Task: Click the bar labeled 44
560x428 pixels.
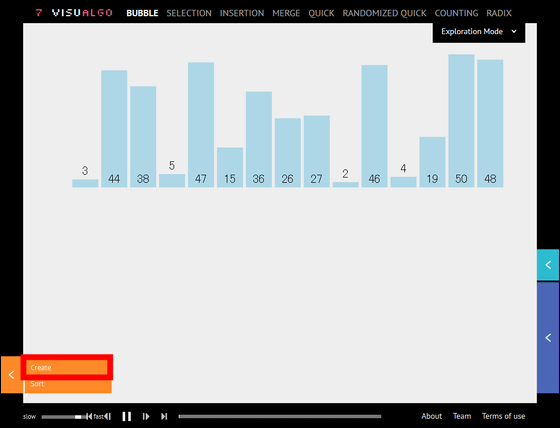Action: coord(114,129)
